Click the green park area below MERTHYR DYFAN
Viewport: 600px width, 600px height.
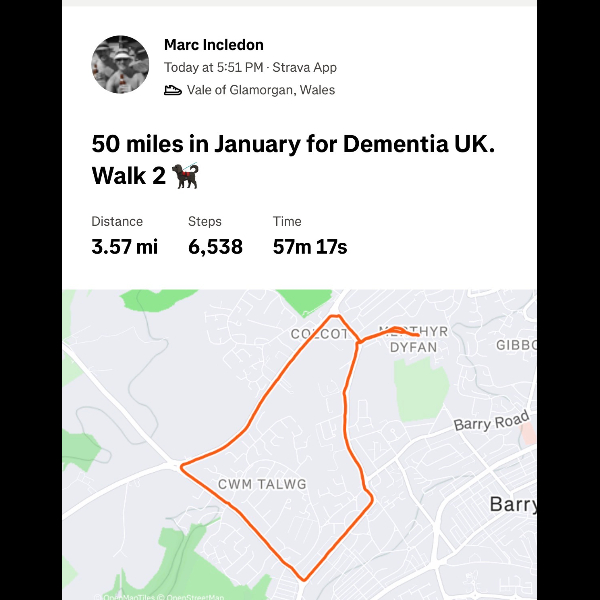point(418,383)
